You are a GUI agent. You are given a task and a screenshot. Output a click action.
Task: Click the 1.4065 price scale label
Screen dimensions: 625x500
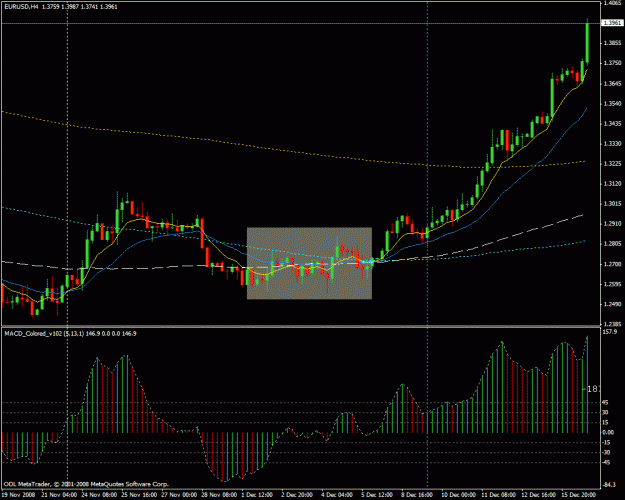611,3
